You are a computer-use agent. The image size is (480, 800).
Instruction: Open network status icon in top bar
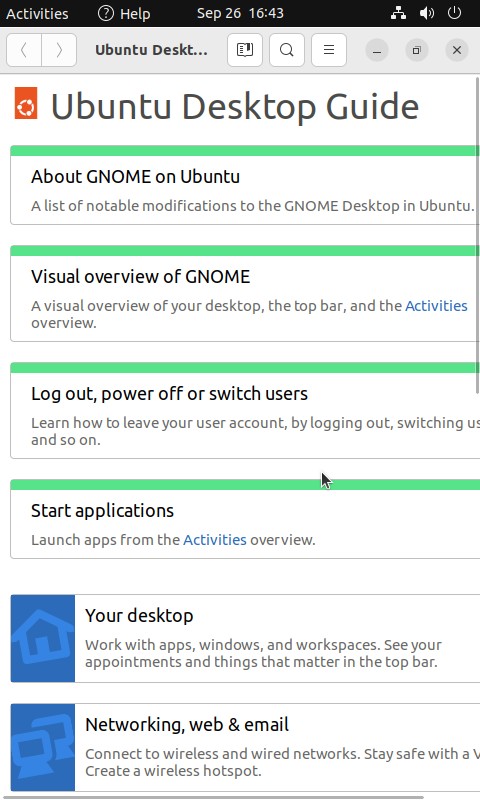point(398,13)
